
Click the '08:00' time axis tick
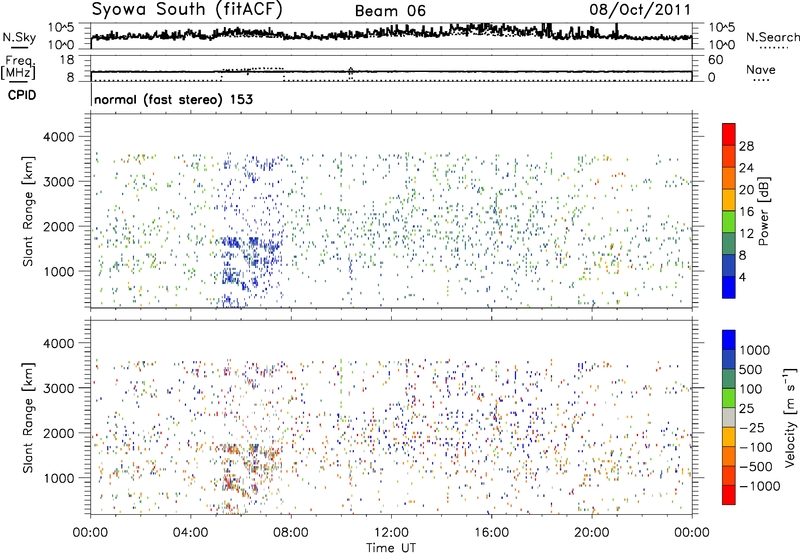(x=291, y=533)
